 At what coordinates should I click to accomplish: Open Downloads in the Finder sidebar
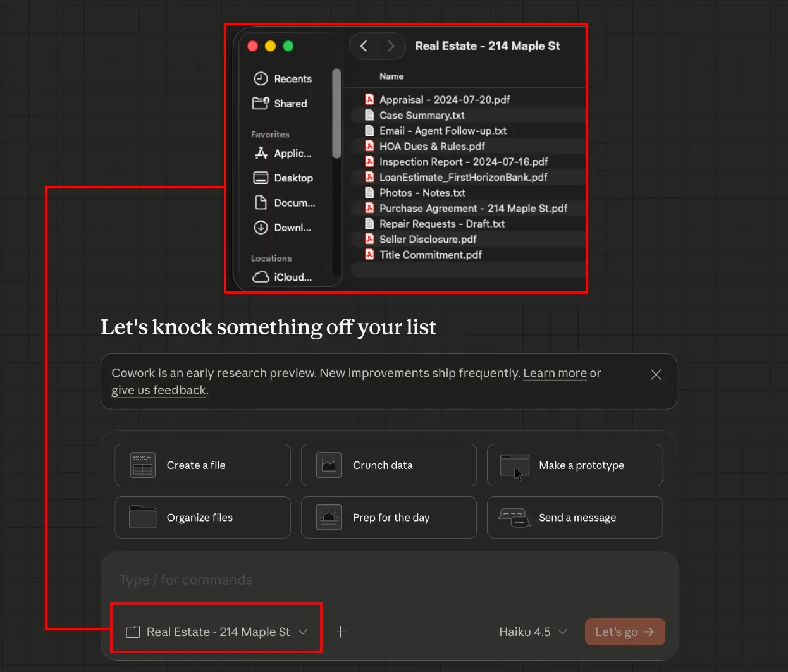coord(283,228)
